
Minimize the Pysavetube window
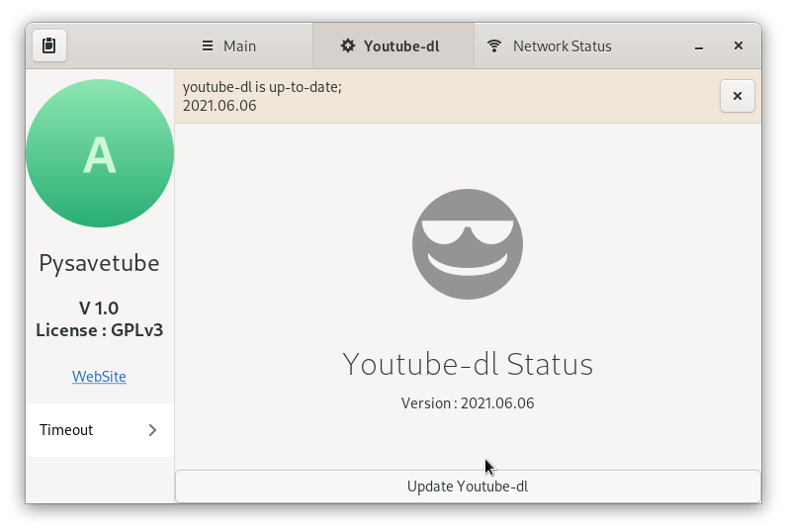point(699,46)
